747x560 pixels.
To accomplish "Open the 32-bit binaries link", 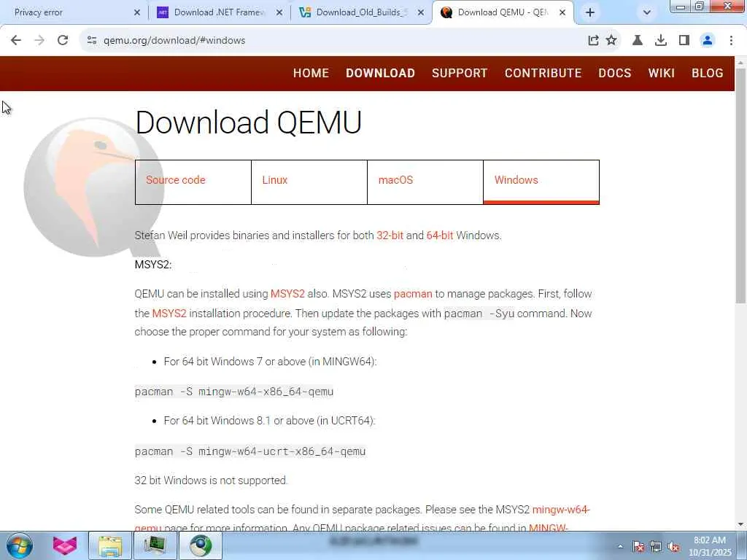I will [x=390, y=236].
